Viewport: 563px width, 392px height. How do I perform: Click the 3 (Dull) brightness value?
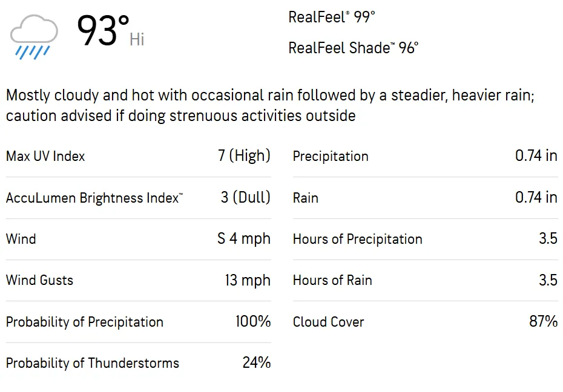pyautogui.click(x=245, y=198)
